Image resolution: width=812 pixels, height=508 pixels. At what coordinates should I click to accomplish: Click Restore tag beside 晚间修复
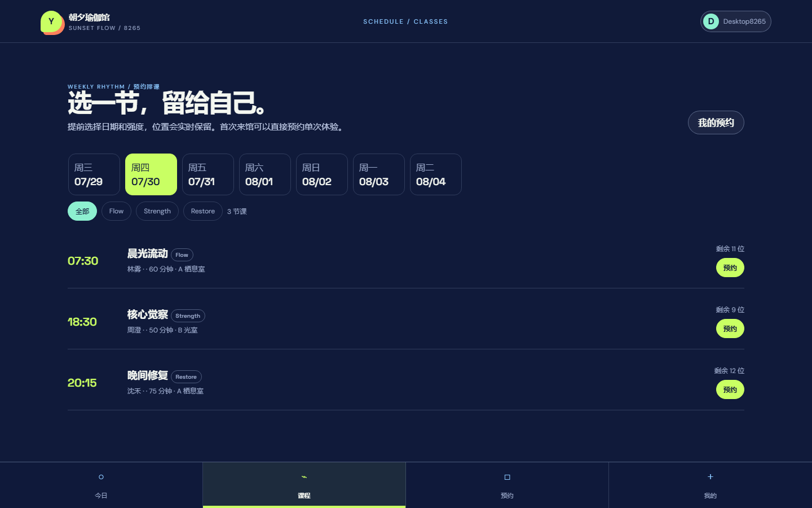[186, 377]
